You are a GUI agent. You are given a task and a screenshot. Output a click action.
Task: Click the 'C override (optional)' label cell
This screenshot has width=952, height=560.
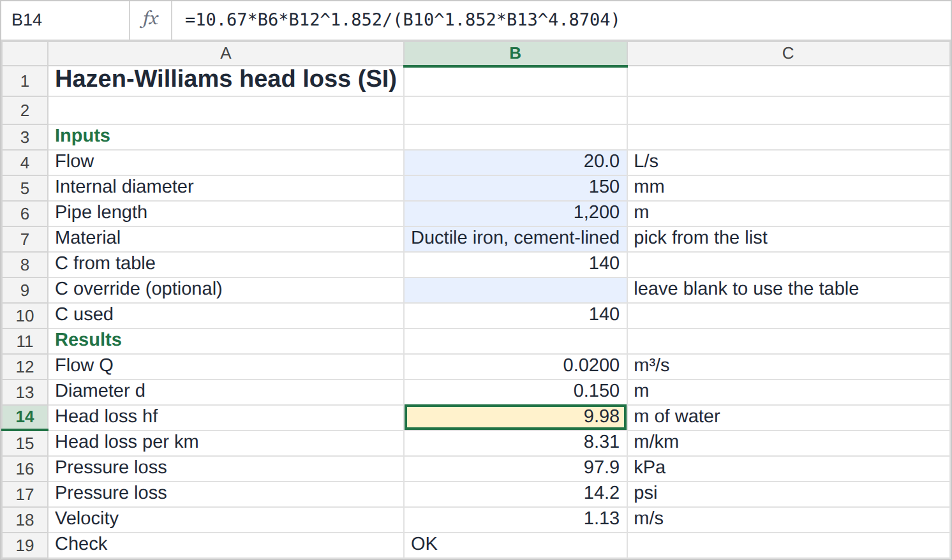click(x=226, y=290)
